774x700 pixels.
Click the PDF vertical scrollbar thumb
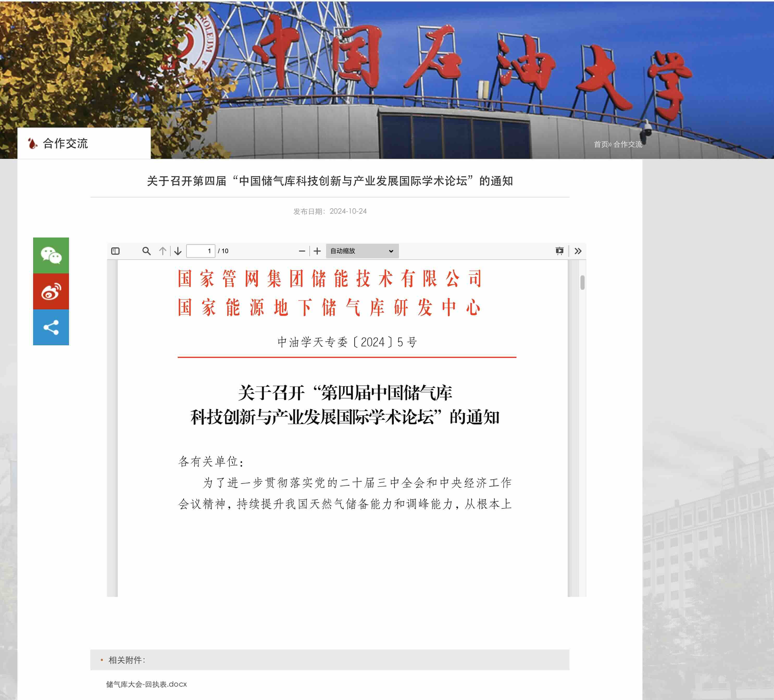582,283
